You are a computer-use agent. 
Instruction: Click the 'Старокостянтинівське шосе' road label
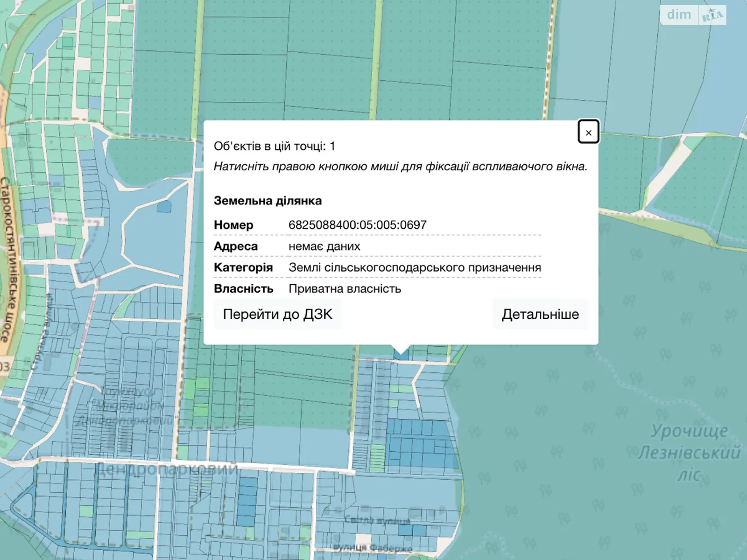pyautogui.click(x=10, y=259)
